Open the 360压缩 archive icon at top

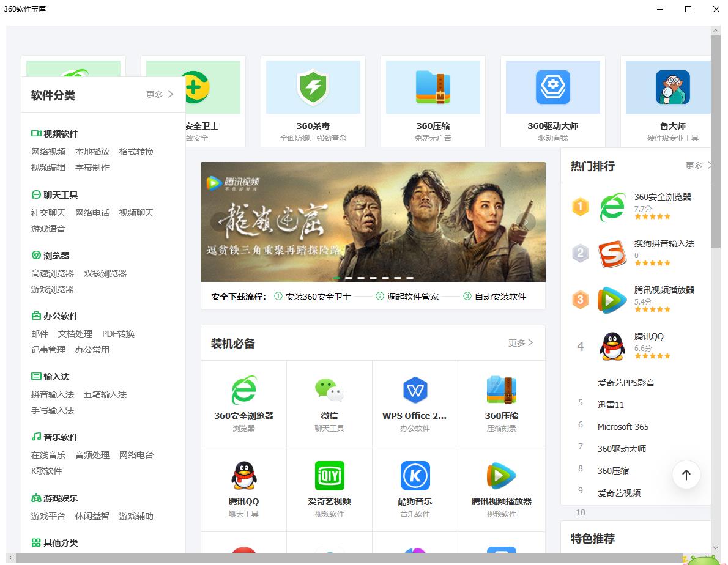[x=433, y=87]
